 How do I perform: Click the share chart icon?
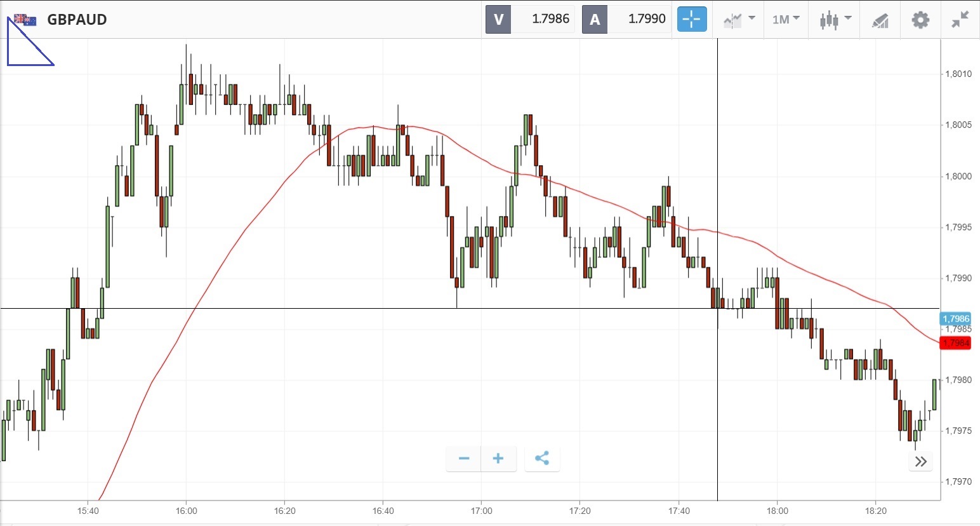(x=542, y=459)
